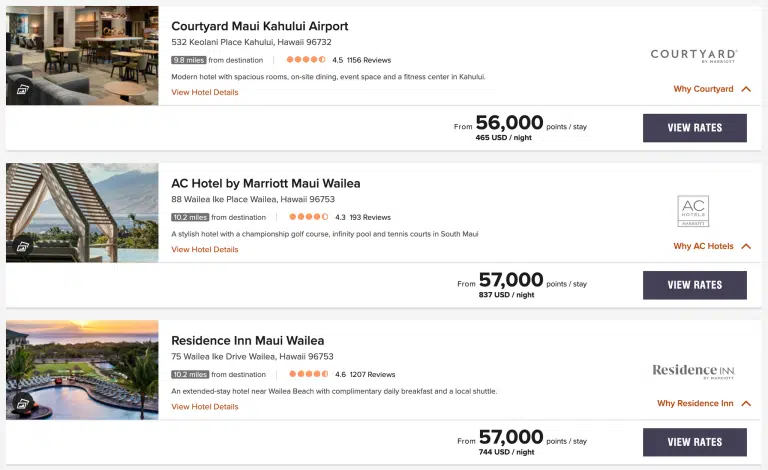The width and height of the screenshot is (768, 470).
Task: Click Courtyard Maui 4.5 star rating
Action: point(306,60)
